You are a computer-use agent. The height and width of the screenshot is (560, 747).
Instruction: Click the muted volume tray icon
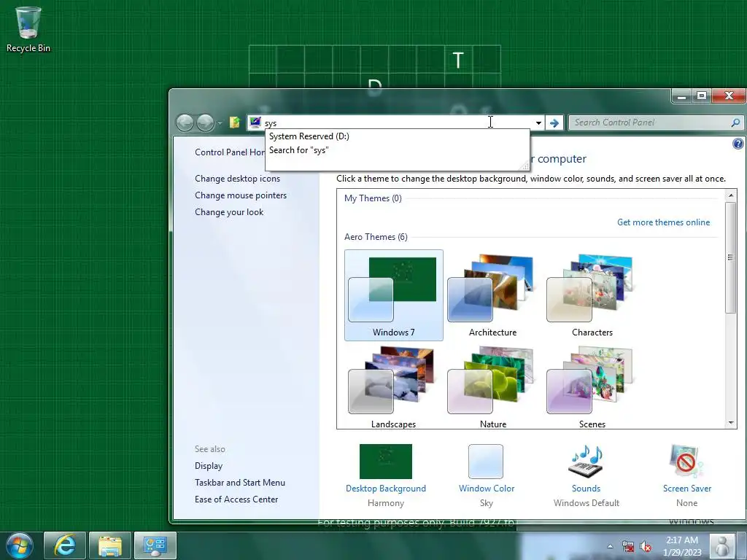(646, 546)
